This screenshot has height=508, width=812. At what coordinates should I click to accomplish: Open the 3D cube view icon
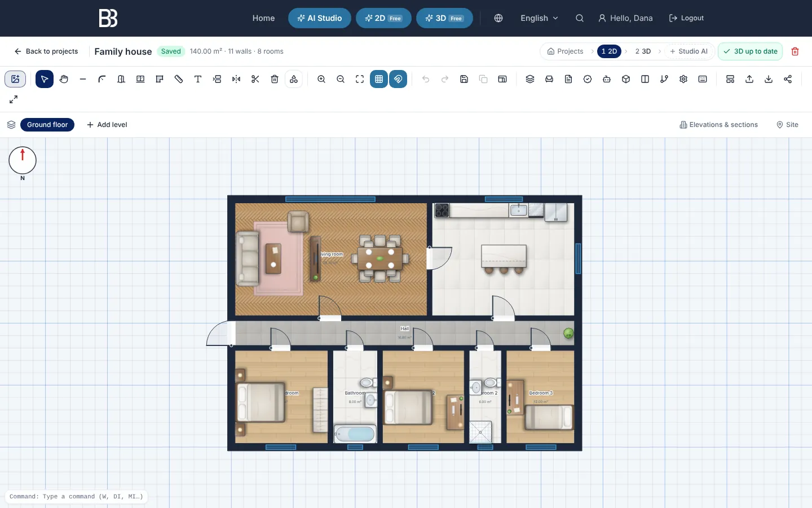[626, 79]
